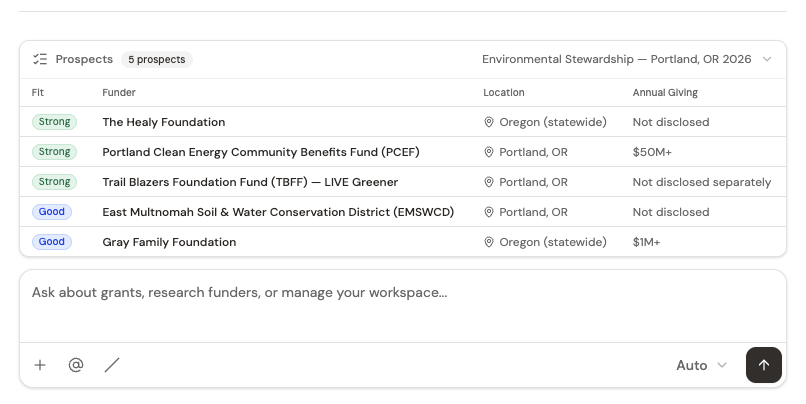This screenshot has height=404, width=806.
Task: Click the 5 prospects badge
Action: pyautogui.click(x=157, y=59)
